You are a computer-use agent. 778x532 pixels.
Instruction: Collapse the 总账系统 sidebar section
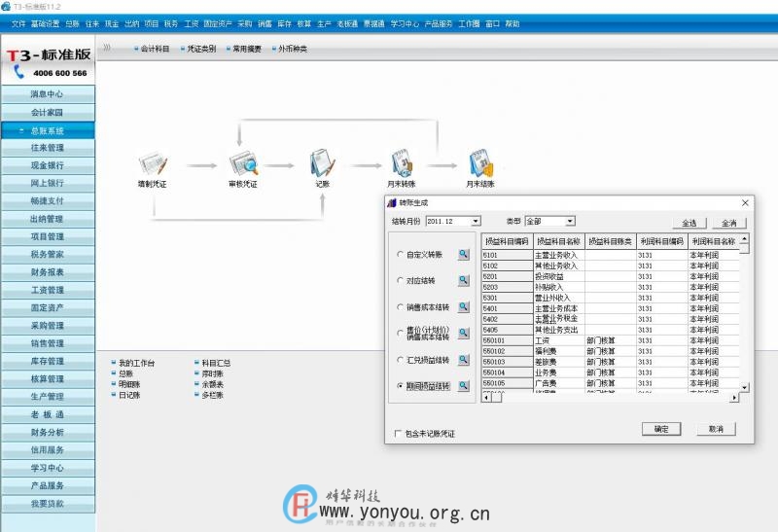click(x=48, y=130)
